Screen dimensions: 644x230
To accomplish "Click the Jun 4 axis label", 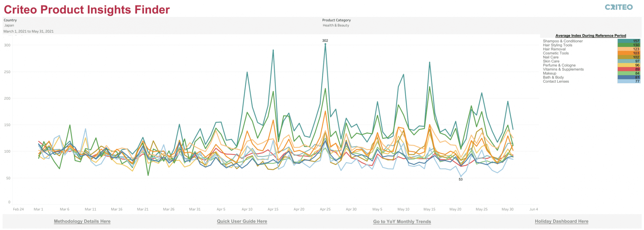I will click(x=534, y=209).
